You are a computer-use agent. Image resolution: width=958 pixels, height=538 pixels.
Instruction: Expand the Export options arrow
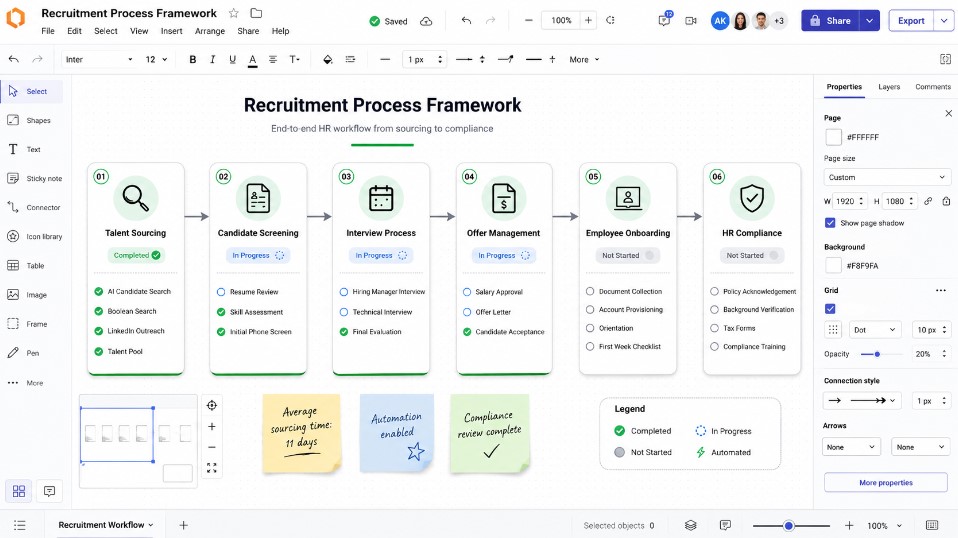click(x=944, y=21)
